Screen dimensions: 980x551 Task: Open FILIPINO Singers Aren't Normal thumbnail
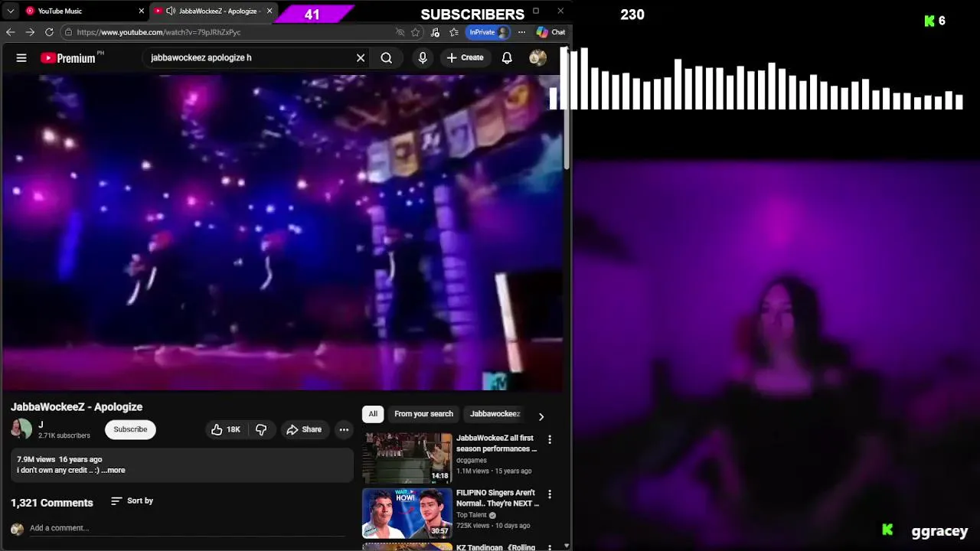pyautogui.click(x=407, y=513)
